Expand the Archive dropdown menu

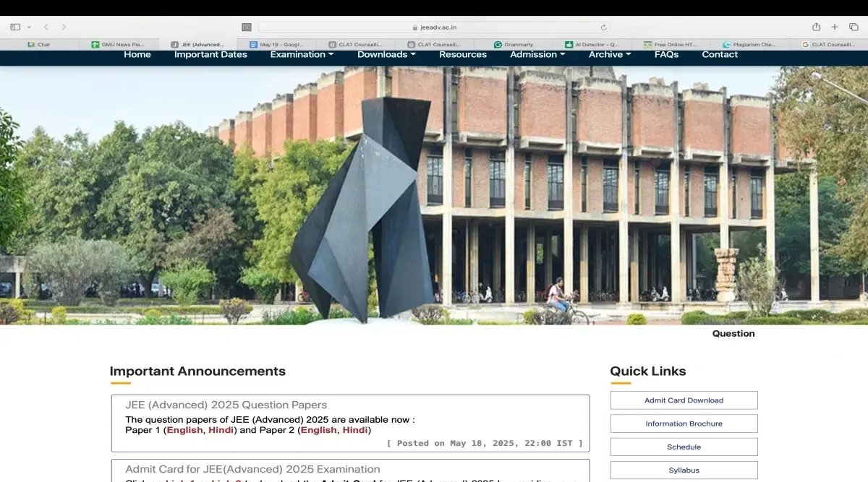609,54
